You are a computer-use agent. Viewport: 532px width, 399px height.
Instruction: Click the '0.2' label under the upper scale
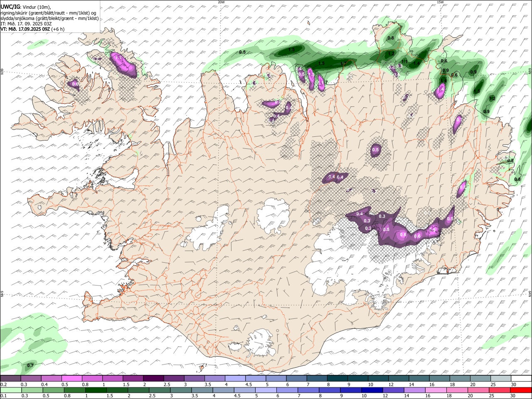(3, 384)
